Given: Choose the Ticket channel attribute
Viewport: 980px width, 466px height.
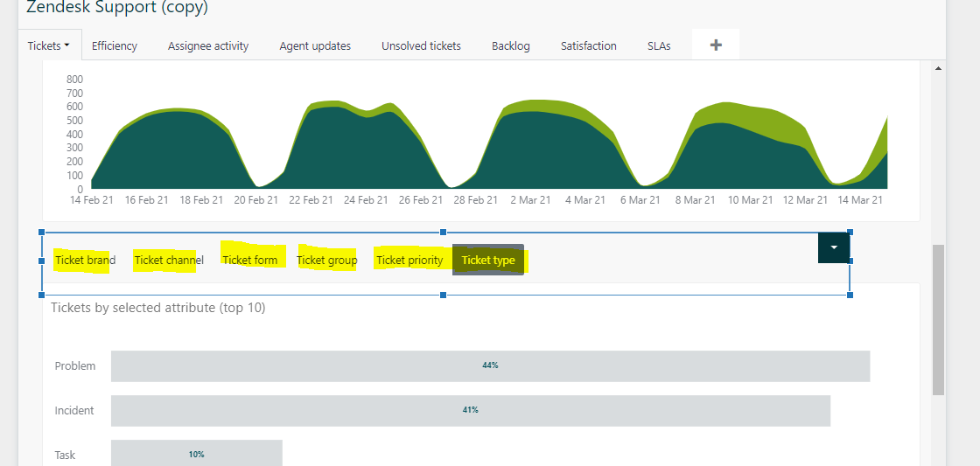Looking at the screenshot, I should pyautogui.click(x=169, y=260).
